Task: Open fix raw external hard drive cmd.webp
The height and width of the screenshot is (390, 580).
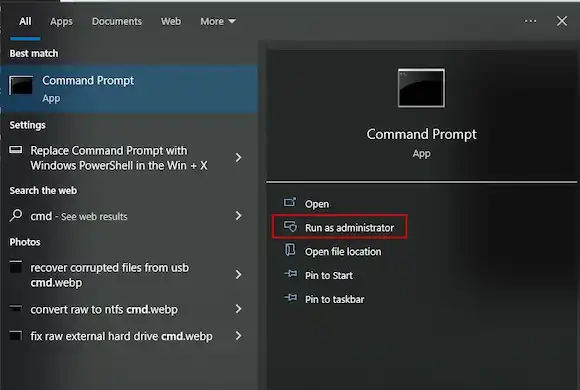Action: 121,336
